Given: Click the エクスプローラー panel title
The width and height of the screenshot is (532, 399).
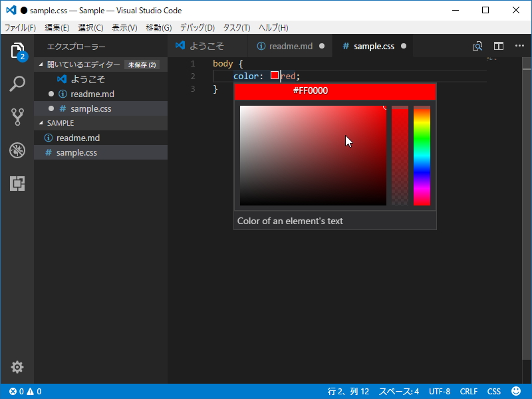Looking at the screenshot, I should pos(76,47).
